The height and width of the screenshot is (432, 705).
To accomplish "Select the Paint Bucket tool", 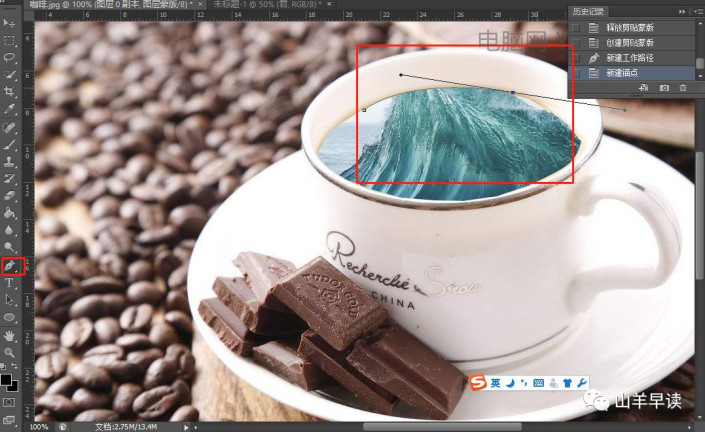I will coord(9,213).
